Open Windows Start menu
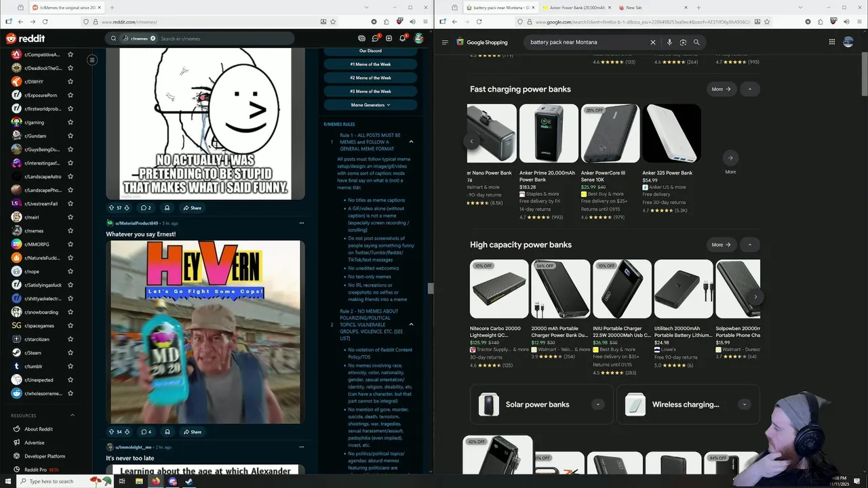 [7, 481]
